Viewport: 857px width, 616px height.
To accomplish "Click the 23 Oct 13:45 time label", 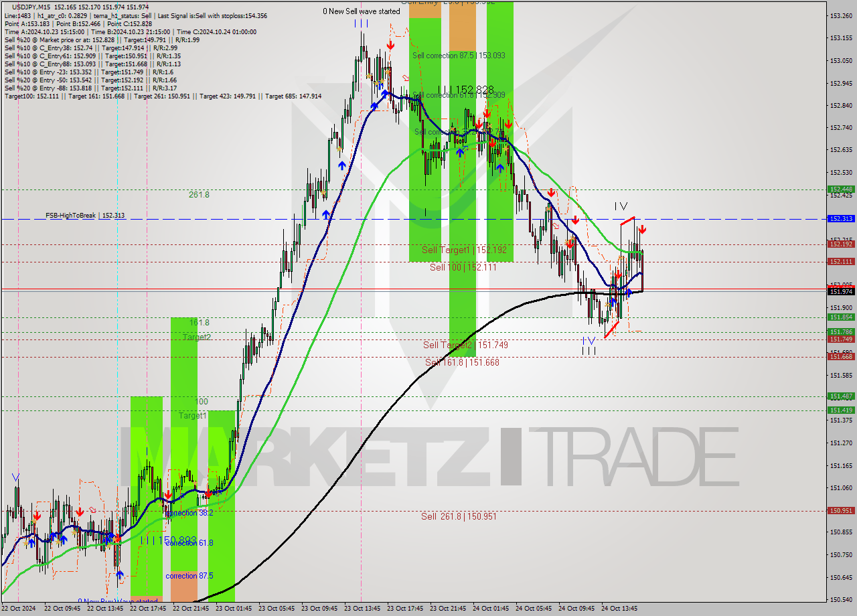I will click(x=361, y=609).
